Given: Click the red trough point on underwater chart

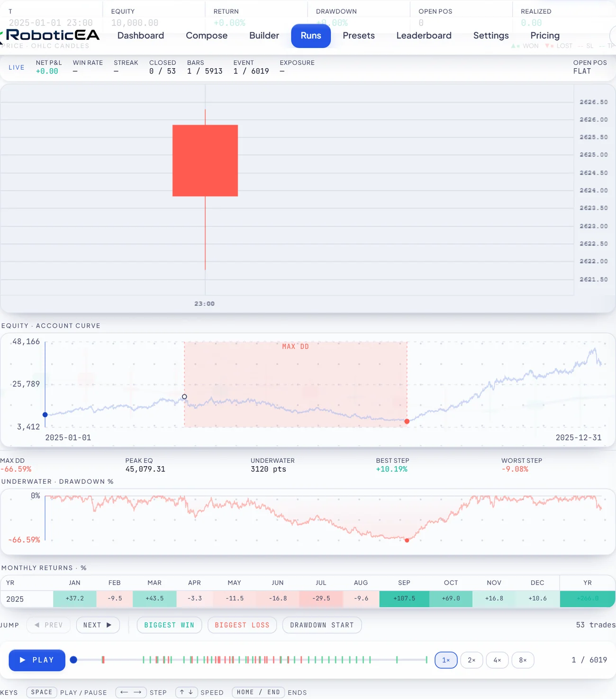Looking at the screenshot, I should click(407, 540).
